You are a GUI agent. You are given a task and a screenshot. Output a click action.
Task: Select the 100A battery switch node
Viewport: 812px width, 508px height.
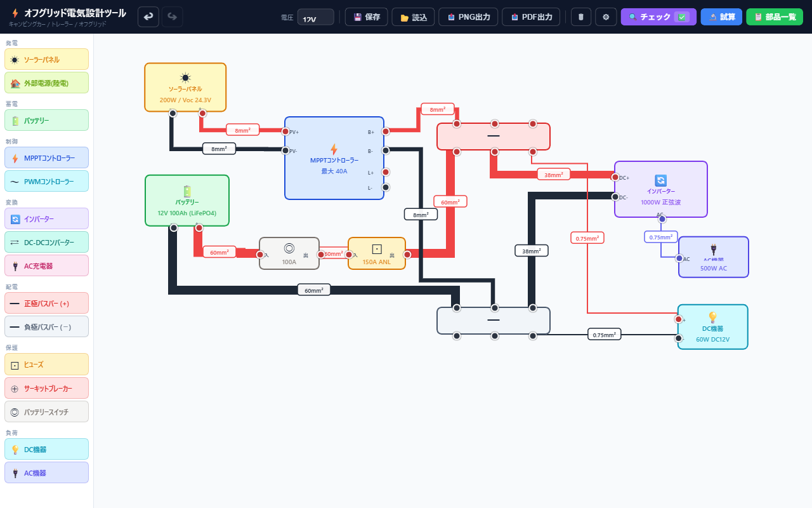click(x=289, y=253)
